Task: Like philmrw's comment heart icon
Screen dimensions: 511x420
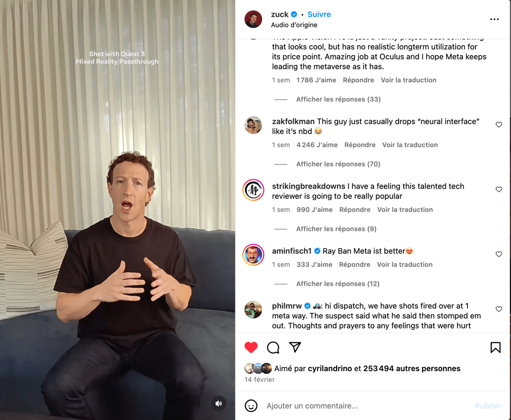Action: click(499, 309)
